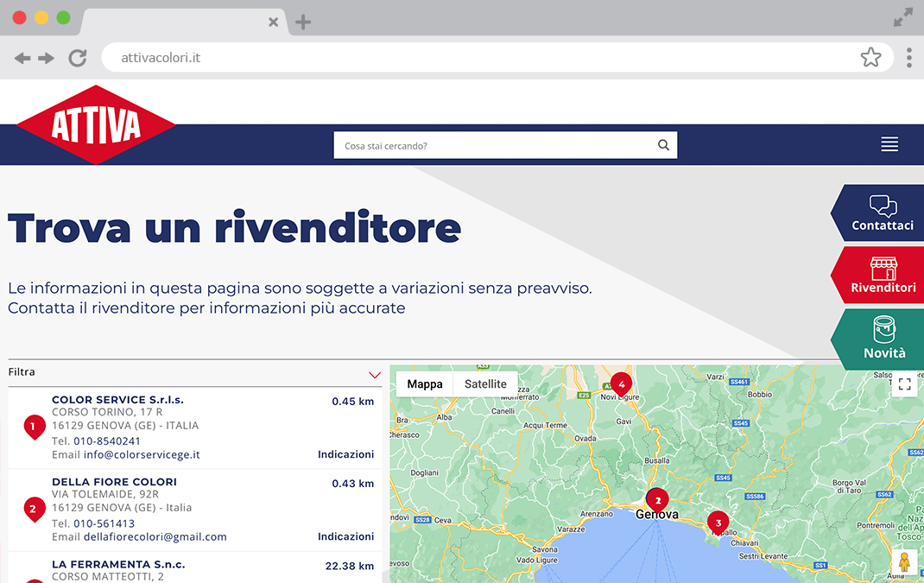The image size is (924, 583).
Task: Click Acqui Terme label on map
Action: 545,425
